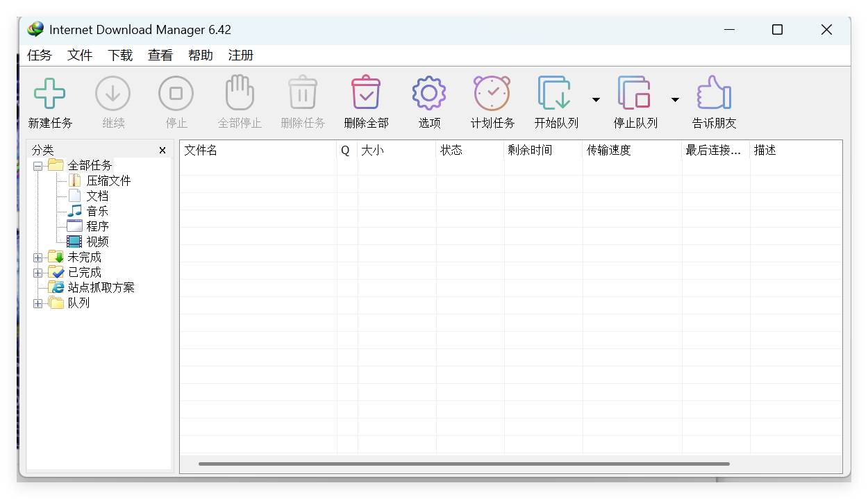
Task: Select the 压缩文件 category label
Action: coord(108,180)
